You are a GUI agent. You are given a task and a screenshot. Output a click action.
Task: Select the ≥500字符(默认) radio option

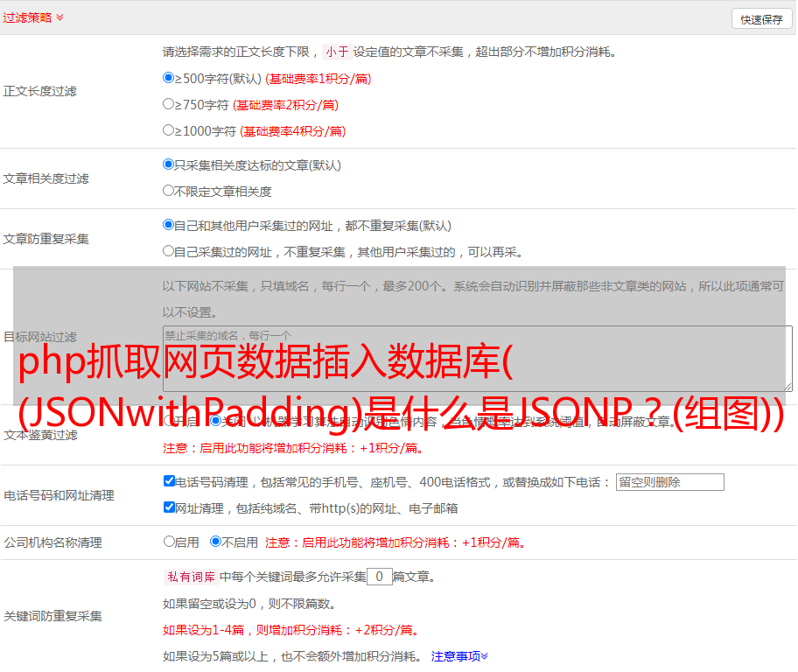[x=168, y=78]
